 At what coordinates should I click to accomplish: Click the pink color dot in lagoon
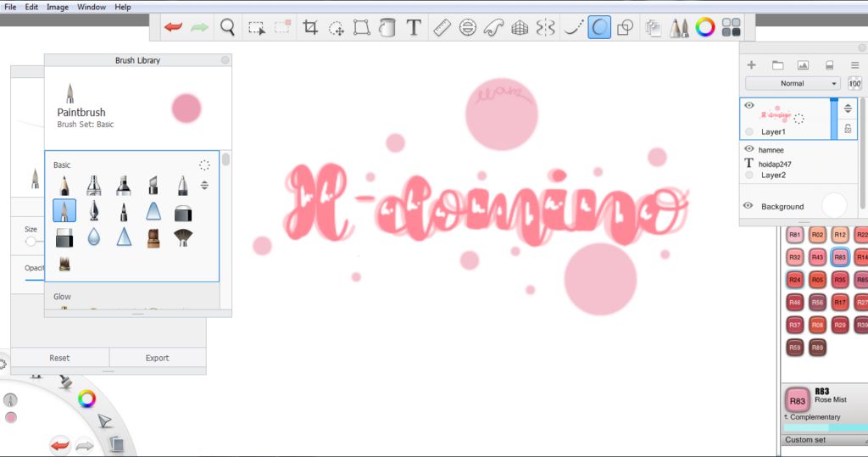click(x=10, y=418)
